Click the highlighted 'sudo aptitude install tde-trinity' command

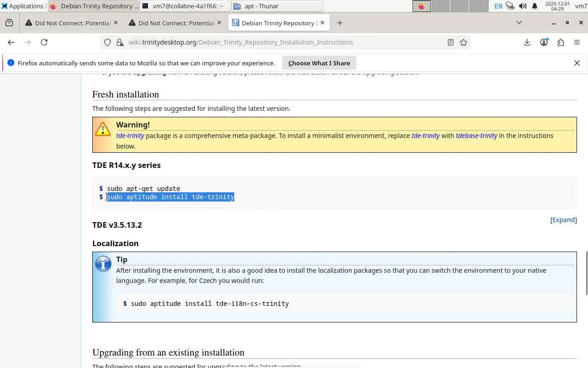coord(170,197)
